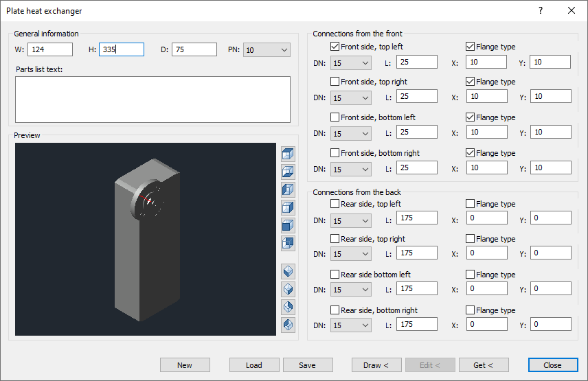
Task: Click the Close button at the bottom right
Action: (x=553, y=365)
